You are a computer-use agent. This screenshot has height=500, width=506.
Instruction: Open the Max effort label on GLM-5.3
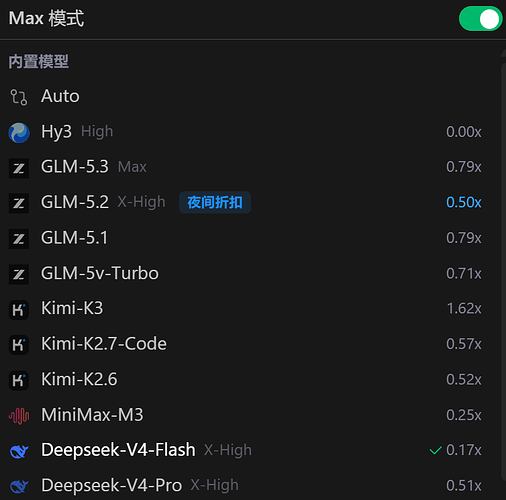click(132, 167)
